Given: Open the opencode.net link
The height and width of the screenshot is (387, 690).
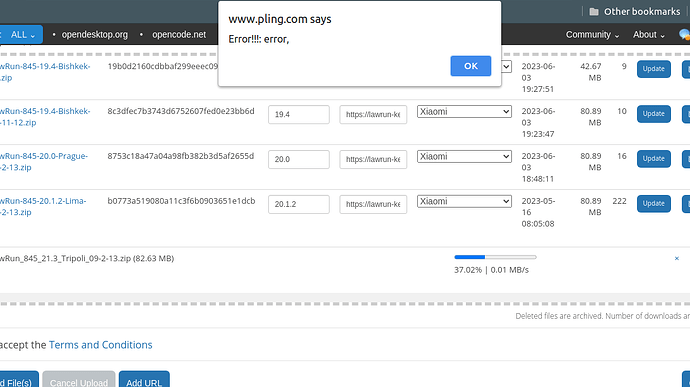Looking at the screenshot, I should tap(179, 34).
